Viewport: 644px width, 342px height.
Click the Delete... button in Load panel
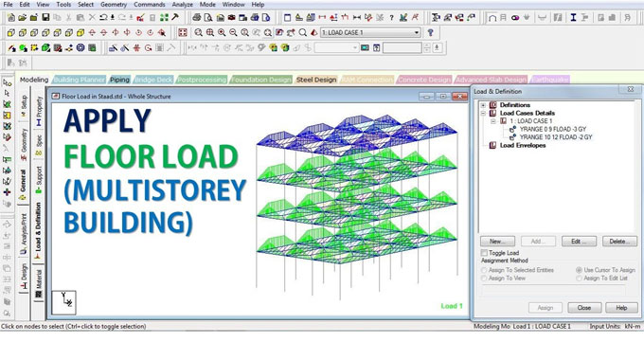619,242
